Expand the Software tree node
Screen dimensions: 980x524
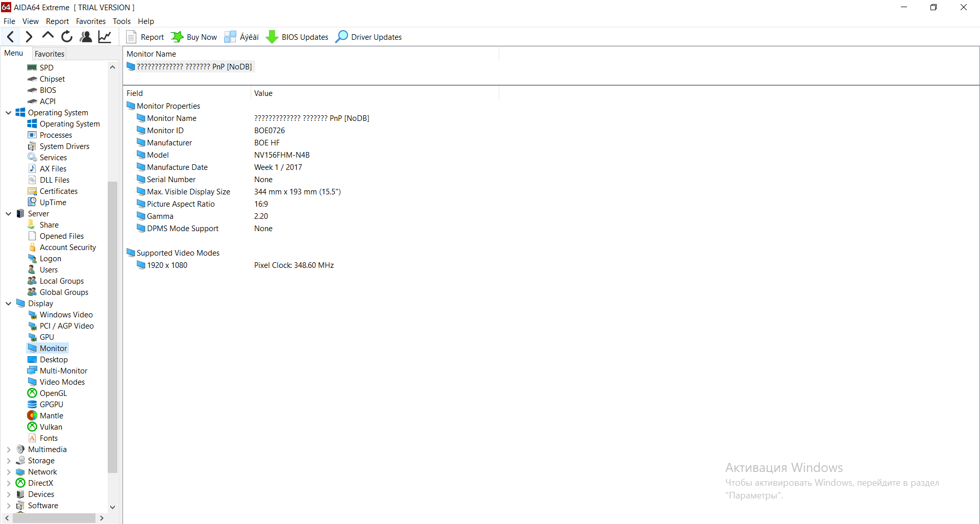(9, 506)
